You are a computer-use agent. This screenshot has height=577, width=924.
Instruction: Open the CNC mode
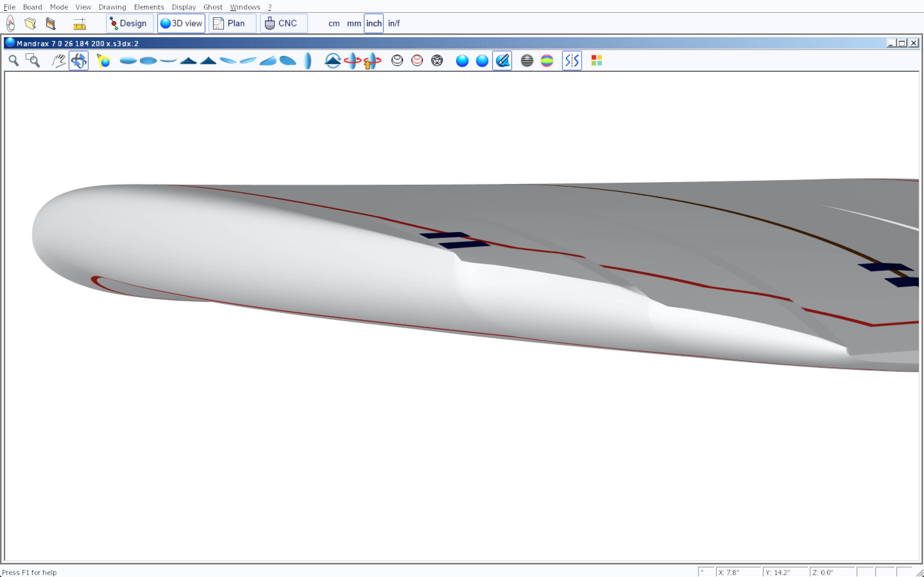[283, 24]
